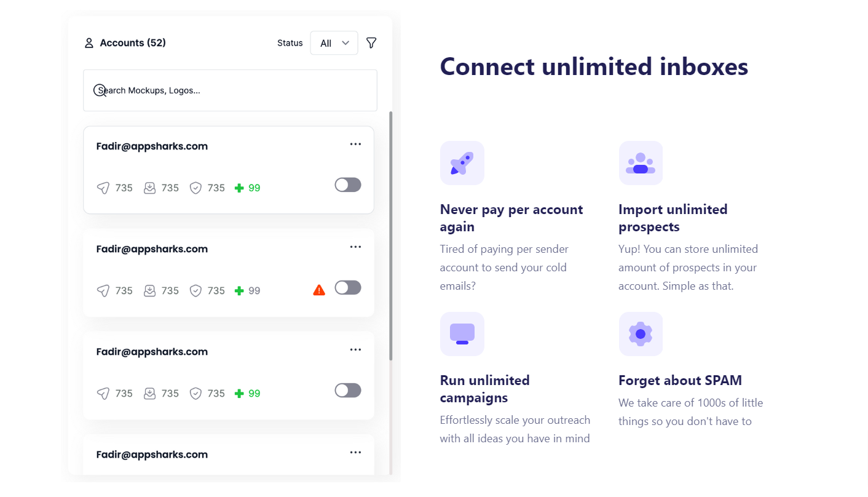Focus the Search Mockups, Logos field
The width and height of the screenshot is (868, 497).
pyautogui.click(x=230, y=90)
